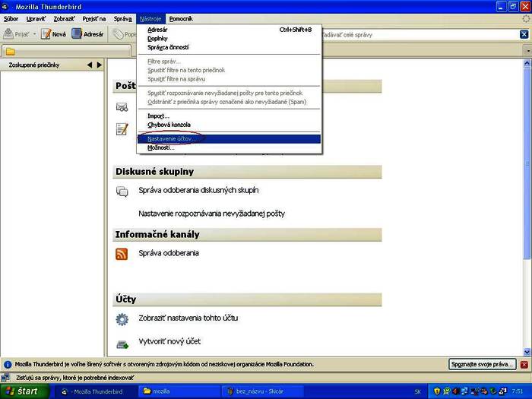532x399 pixels.
Task: Click the account settings gear icon
Action: click(x=122, y=319)
